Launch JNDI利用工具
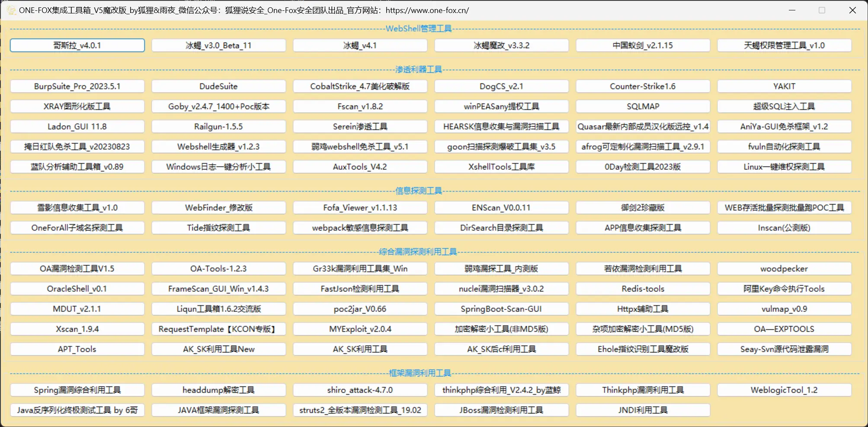Viewport: 868px width, 427px height. tap(643, 410)
